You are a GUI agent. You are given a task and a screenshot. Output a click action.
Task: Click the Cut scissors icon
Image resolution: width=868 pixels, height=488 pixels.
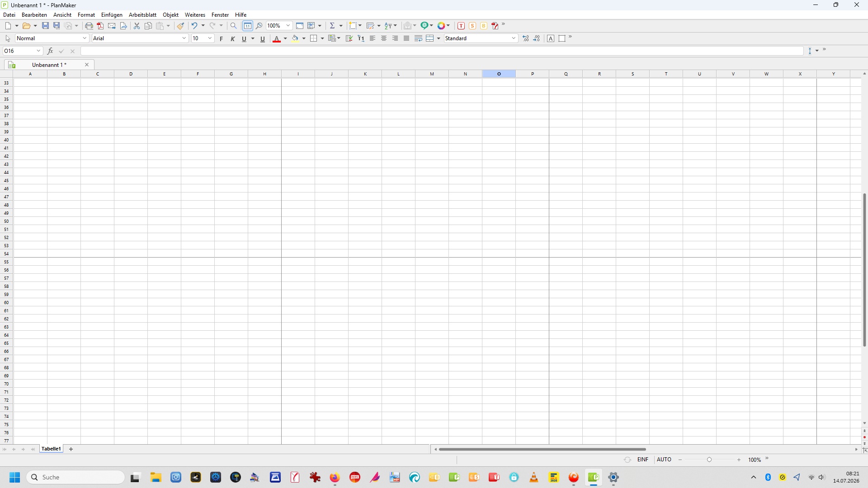pos(137,26)
